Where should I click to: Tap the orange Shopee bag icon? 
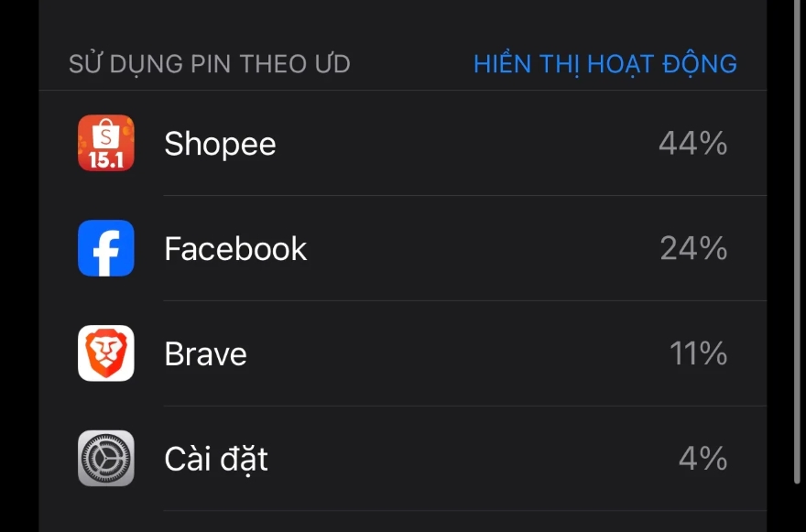(105, 143)
